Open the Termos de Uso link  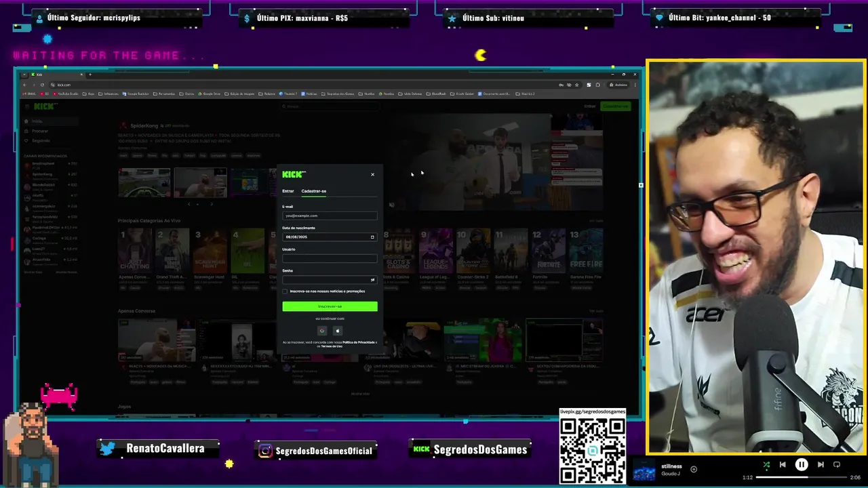pyautogui.click(x=332, y=346)
